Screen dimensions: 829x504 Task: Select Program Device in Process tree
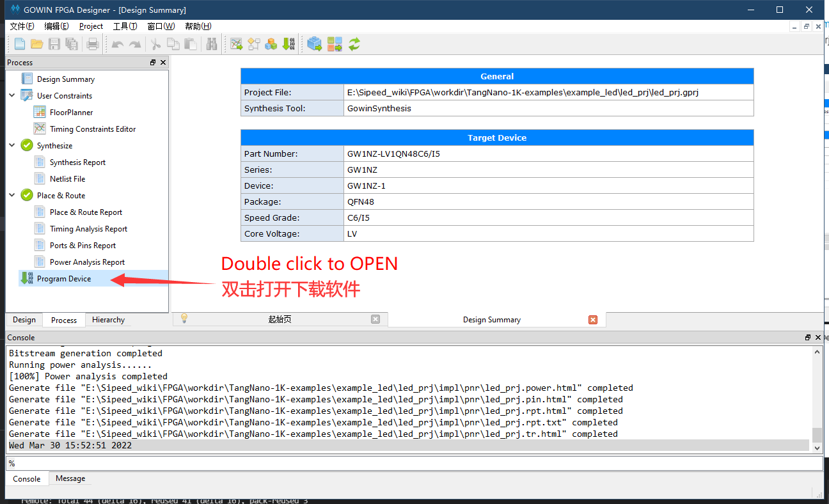pos(64,279)
